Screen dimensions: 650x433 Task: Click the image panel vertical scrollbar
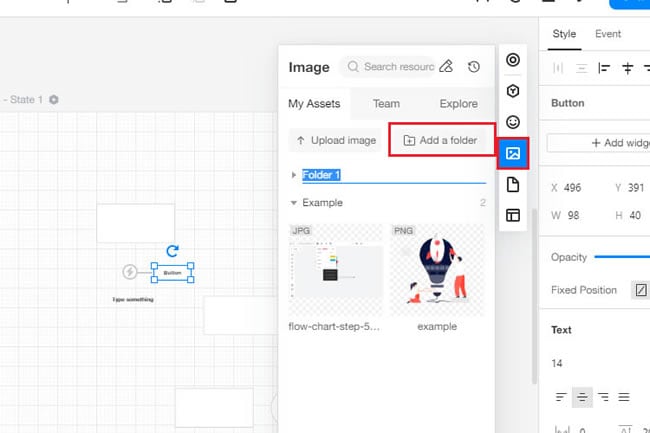pyautogui.click(x=534, y=296)
